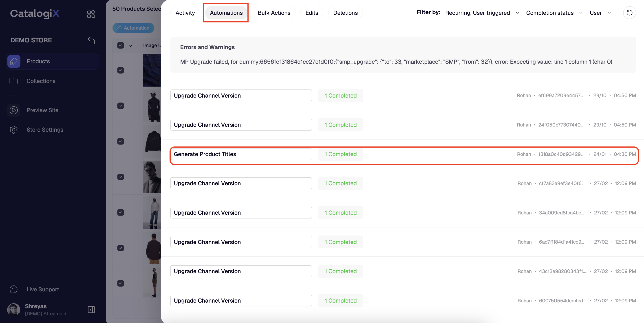Image resolution: width=644 pixels, height=323 pixels.
Task: Open the Live Support chat icon
Action: point(14,289)
